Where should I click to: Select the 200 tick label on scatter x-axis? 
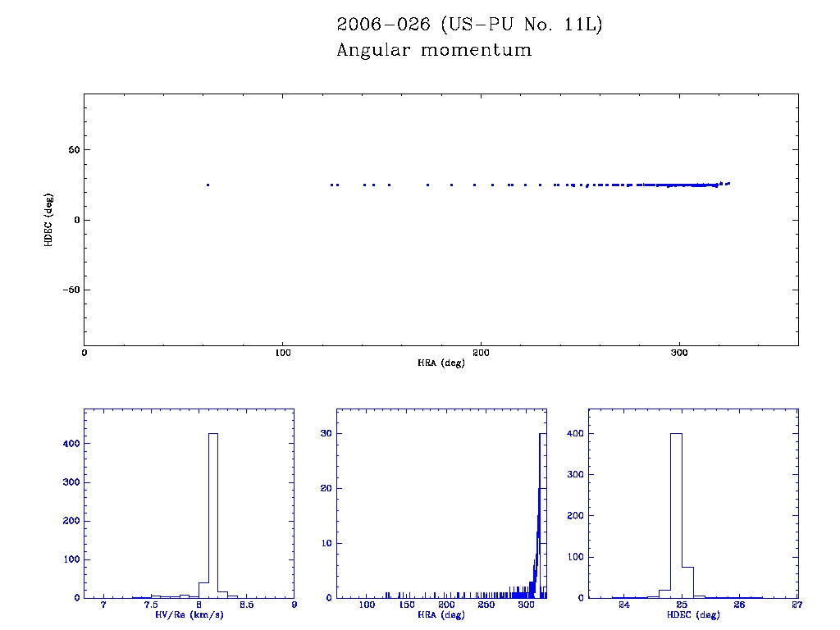pyautogui.click(x=481, y=353)
